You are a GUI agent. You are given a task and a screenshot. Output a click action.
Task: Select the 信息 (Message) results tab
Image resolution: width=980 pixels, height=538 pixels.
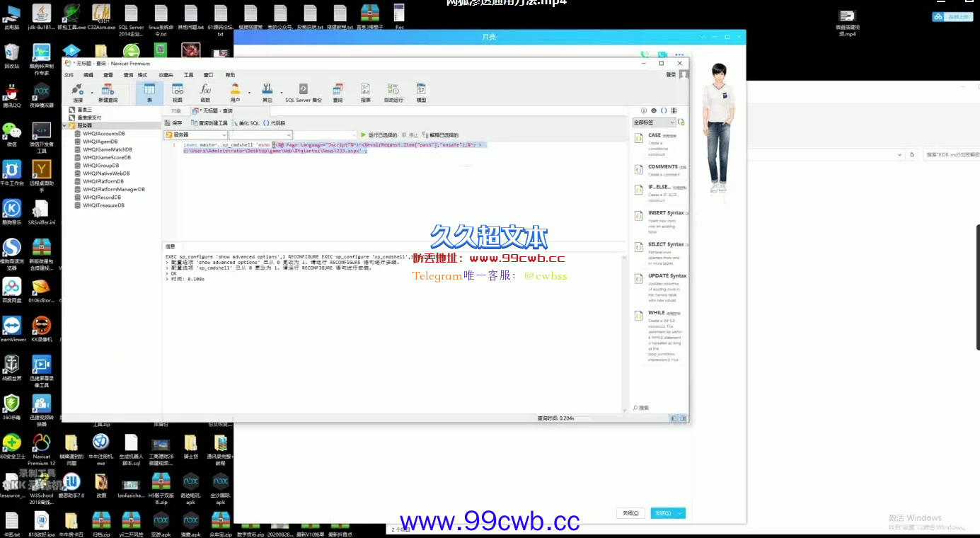pos(171,246)
